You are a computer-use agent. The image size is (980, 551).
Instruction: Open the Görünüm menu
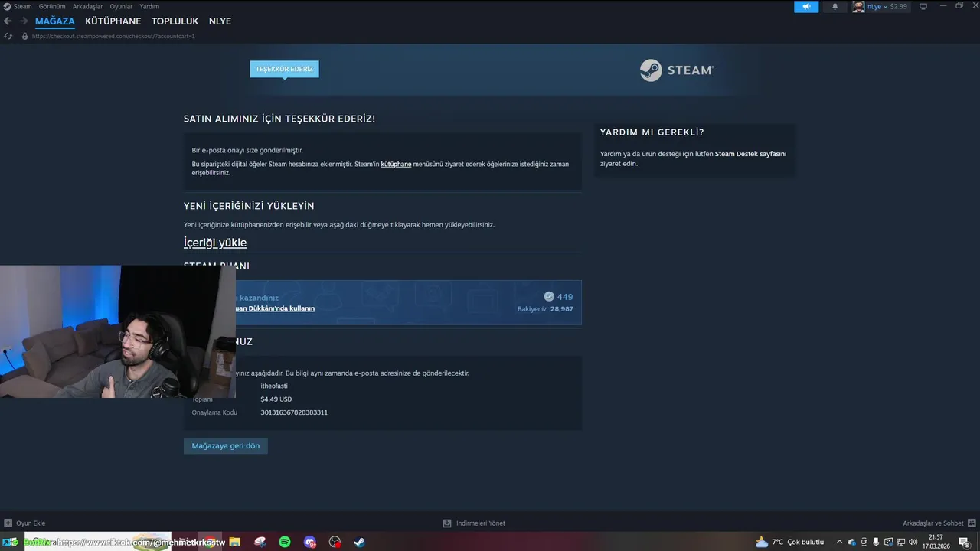click(52, 6)
